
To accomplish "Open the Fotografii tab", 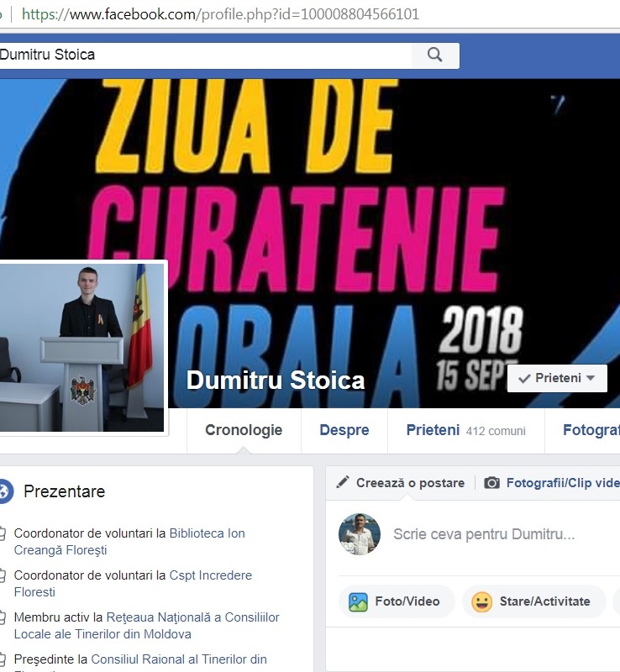I will click(x=591, y=430).
